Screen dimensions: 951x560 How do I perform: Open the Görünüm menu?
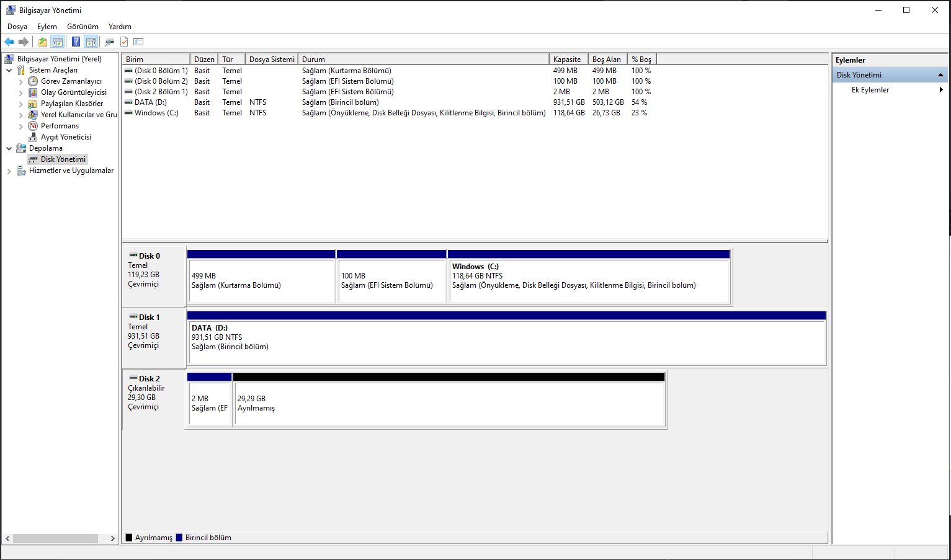(x=83, y=27)
